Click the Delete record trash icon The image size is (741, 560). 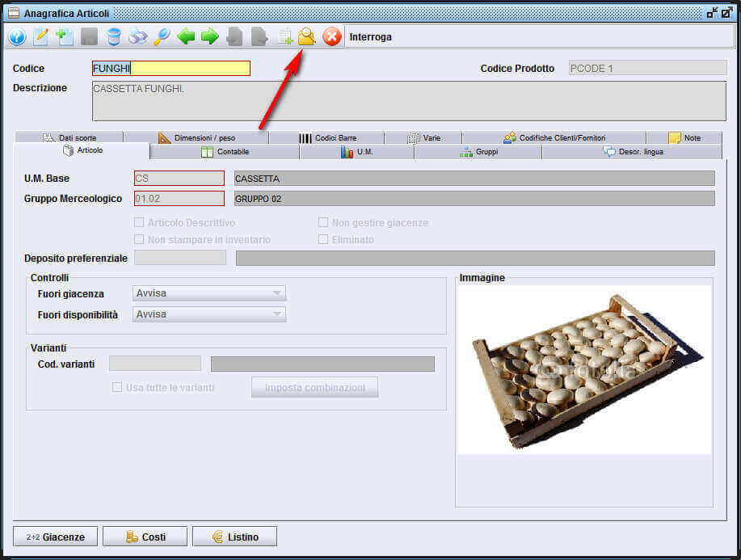(113, 37)
